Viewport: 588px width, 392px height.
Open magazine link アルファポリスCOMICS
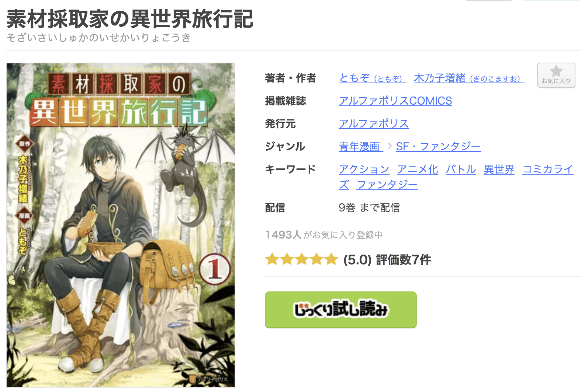click(x=395, y=101)
